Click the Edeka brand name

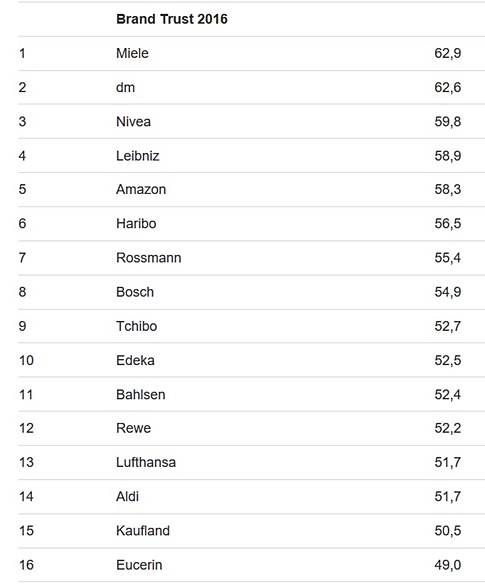[135, 361]
